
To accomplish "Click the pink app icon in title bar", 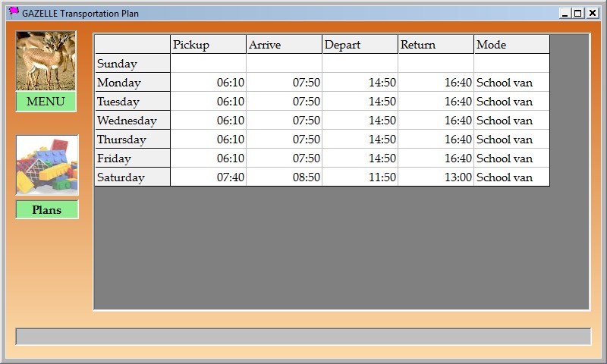I will 14,13.
